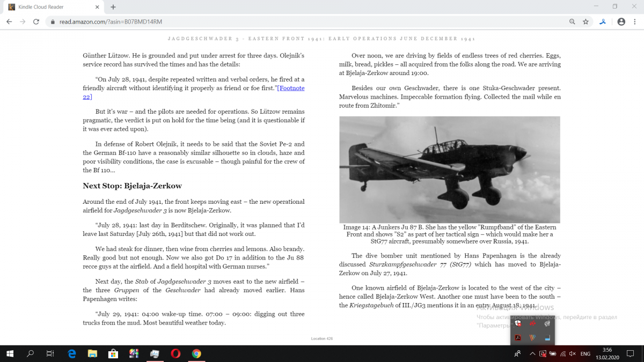
Task: Open a new browser tab
Action: tap(113, 7)
